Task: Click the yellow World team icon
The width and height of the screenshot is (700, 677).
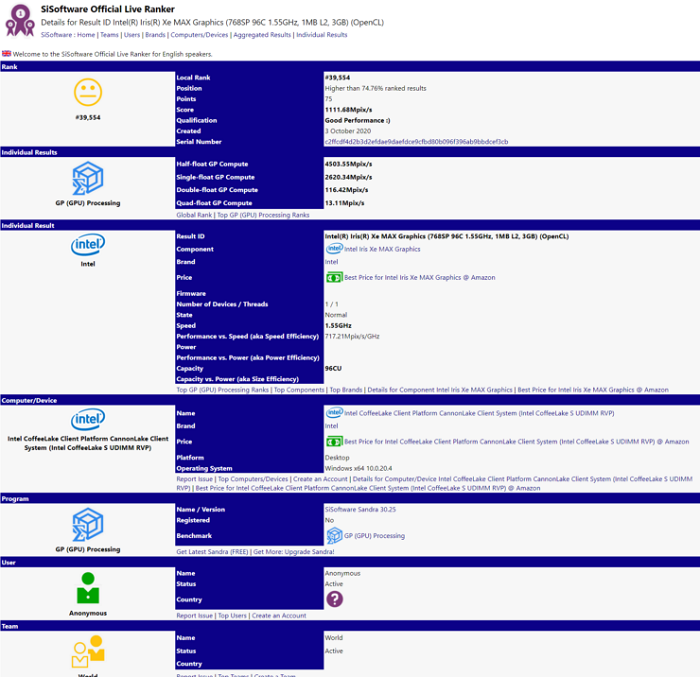Action: click(88, 652)
